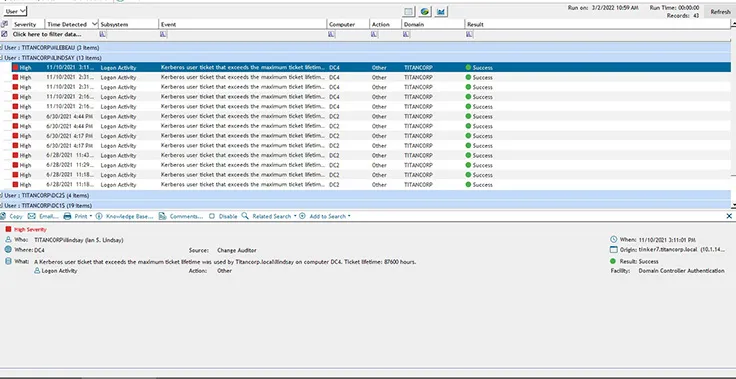This screenshot has height=379, width=736.
Task: Click the Knowledge Base... label
Action: click(x=130, y=217)
